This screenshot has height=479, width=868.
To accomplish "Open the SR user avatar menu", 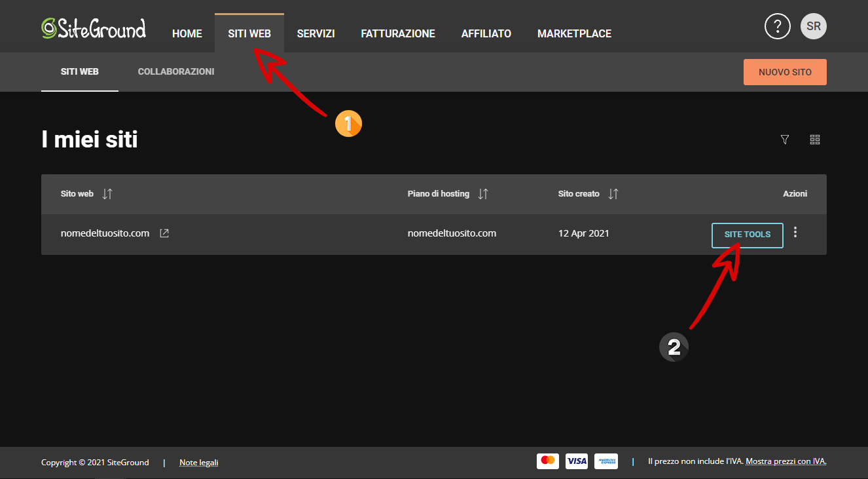I will point(814,26).
